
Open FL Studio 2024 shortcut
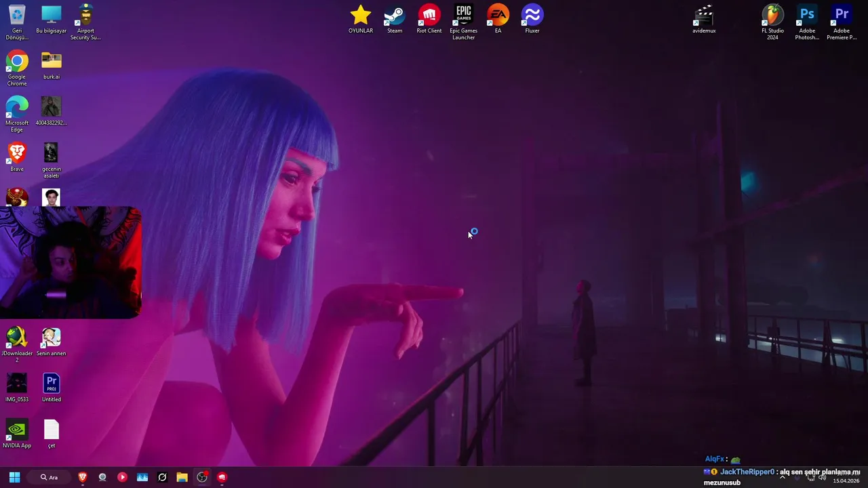tap(772, 22)
